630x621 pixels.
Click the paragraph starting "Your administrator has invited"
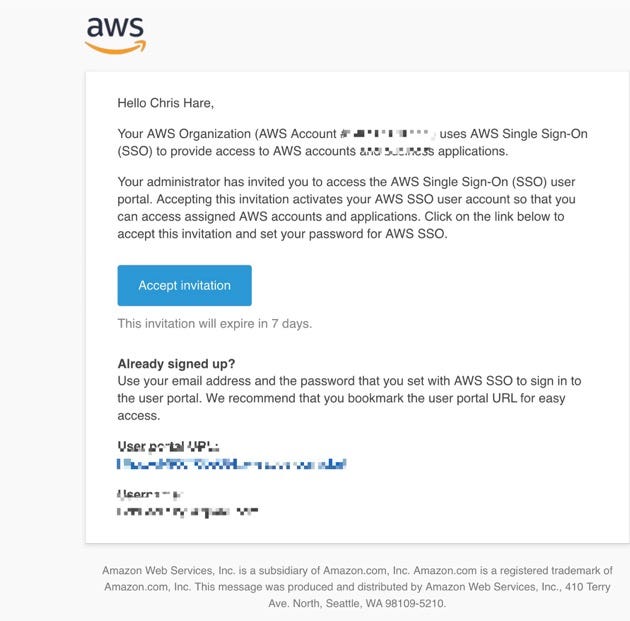[x=346, y=208]
